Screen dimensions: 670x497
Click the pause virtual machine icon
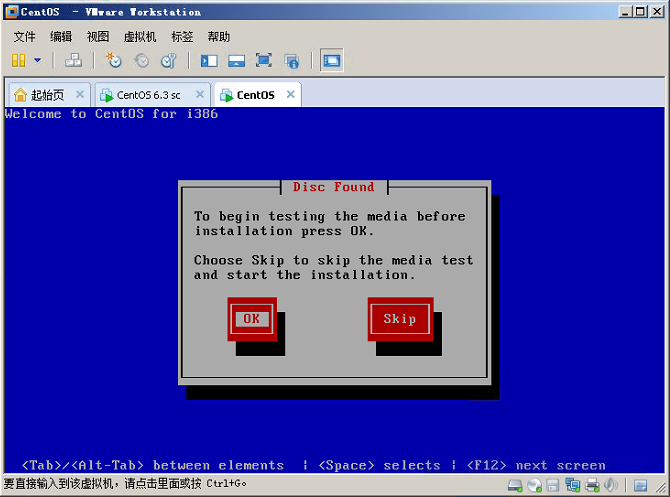(x=18, y=61)
